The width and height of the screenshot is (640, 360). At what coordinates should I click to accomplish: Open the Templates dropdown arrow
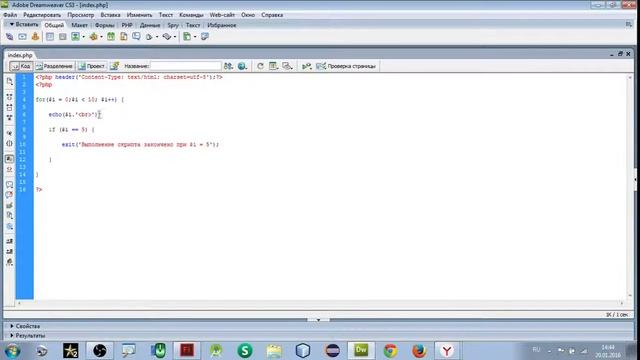pyautogui.click(x=195, y=37)
